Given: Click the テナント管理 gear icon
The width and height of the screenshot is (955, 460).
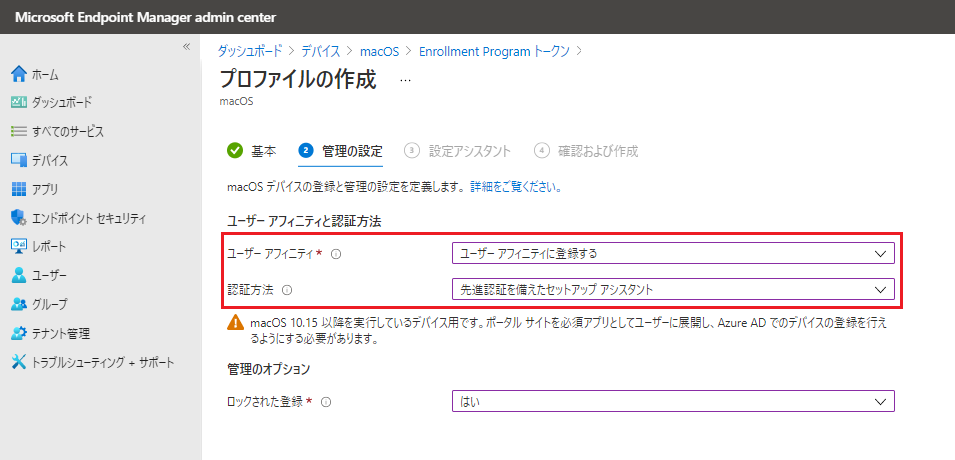Looking at the screenshot, I should [x=19, y=333].
